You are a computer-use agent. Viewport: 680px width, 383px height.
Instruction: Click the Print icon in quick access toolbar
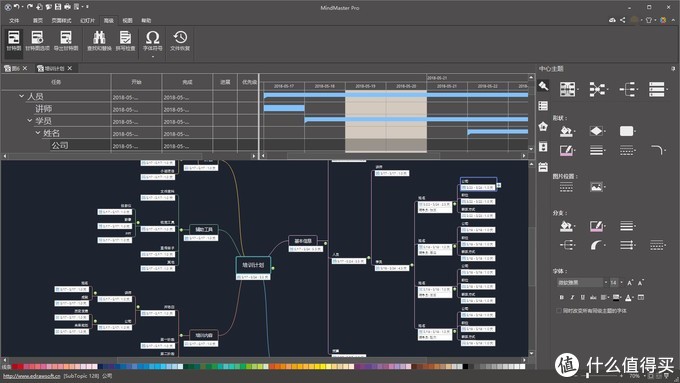(67, 7)
